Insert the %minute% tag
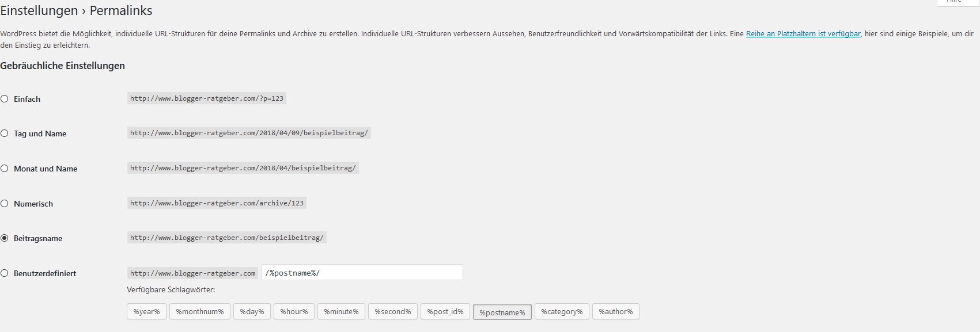 click(x=341, y=311)
